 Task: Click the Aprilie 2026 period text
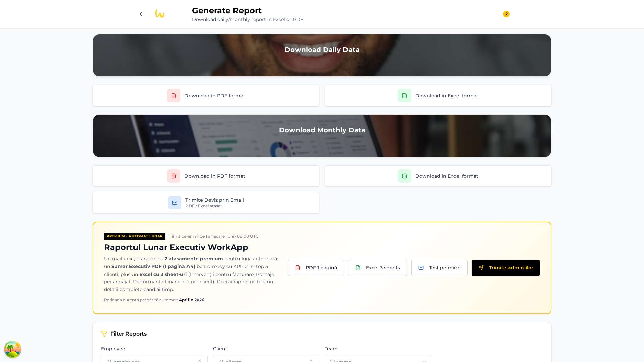192,300
